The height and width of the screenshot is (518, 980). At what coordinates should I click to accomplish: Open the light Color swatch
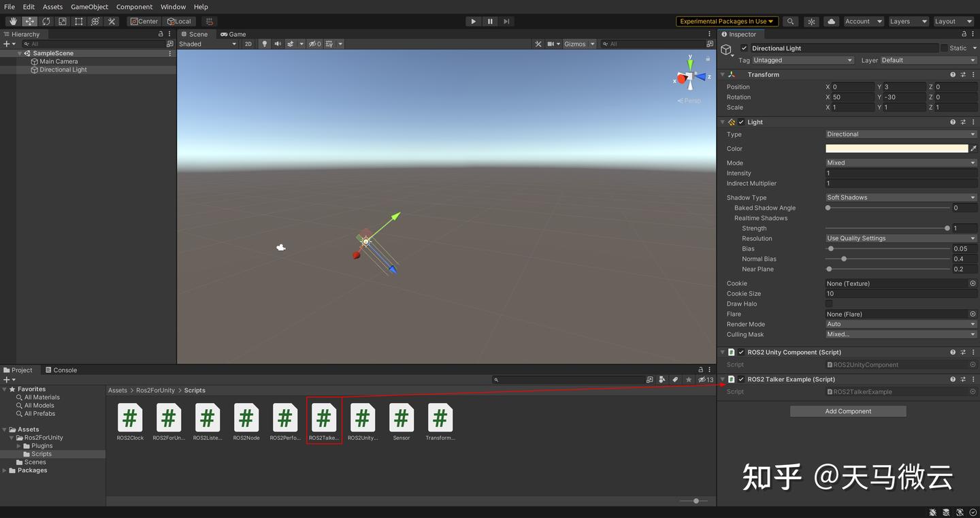point(897,148)
